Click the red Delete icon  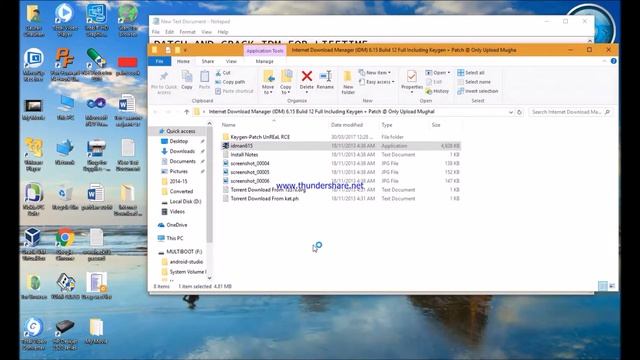point(307,76)
